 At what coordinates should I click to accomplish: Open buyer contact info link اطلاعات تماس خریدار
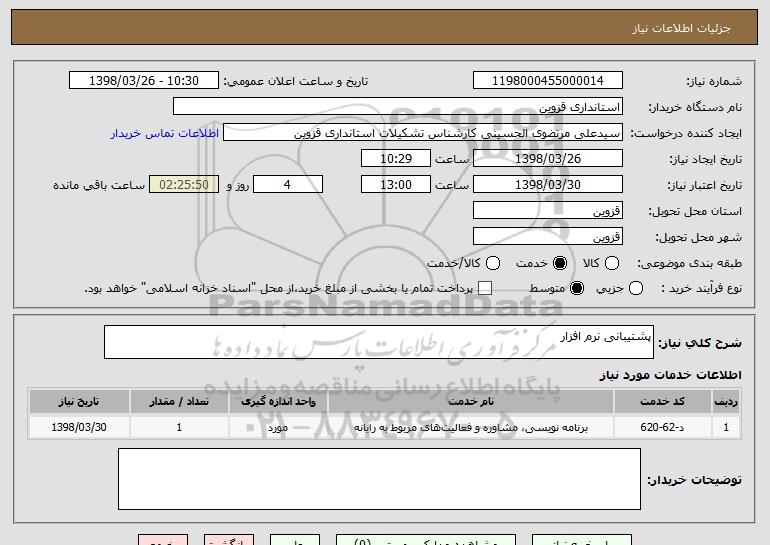point(165,133)
